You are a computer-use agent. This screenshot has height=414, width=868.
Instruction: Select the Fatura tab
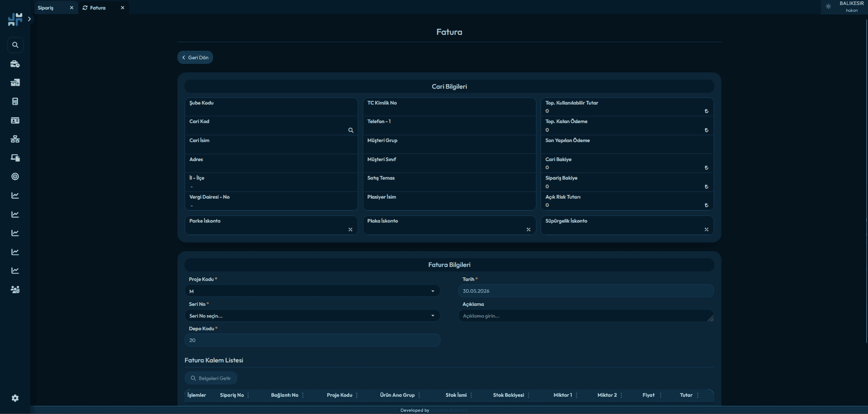point(98,8)
